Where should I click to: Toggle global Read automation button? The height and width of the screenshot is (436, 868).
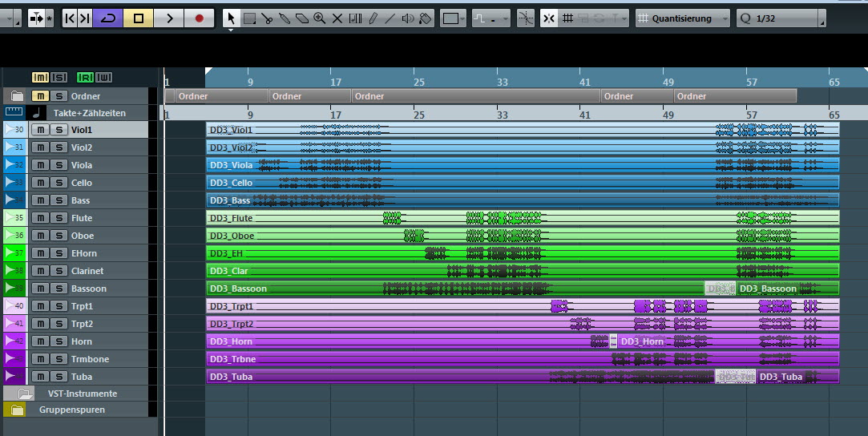[x=85, y=78]
